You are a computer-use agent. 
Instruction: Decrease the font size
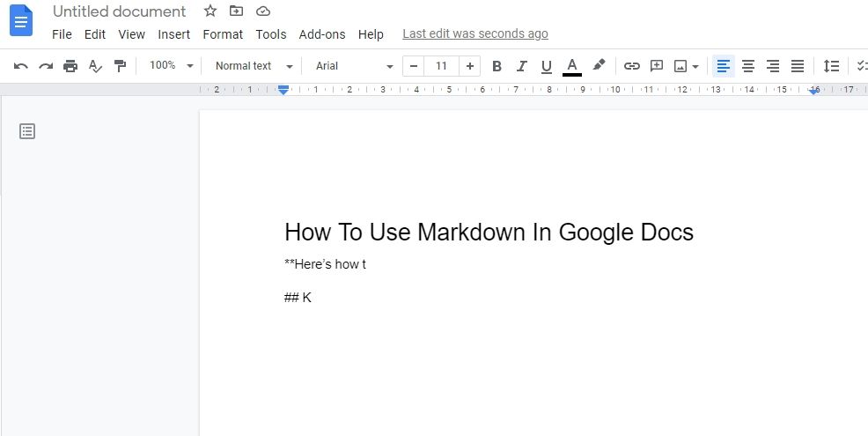[x=413, y=66]
